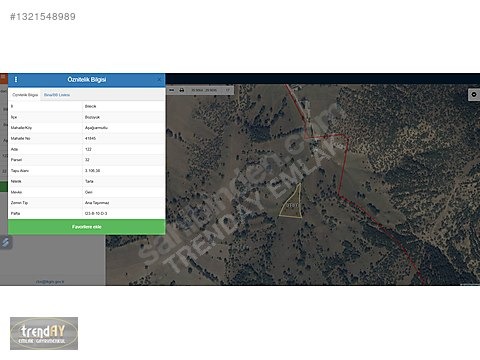
Task: Click the Zemin Tip row label
Action: pos(19,203)
